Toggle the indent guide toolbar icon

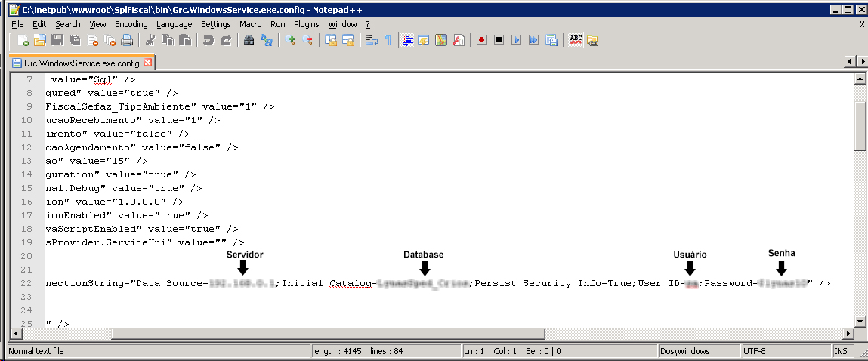407,41
